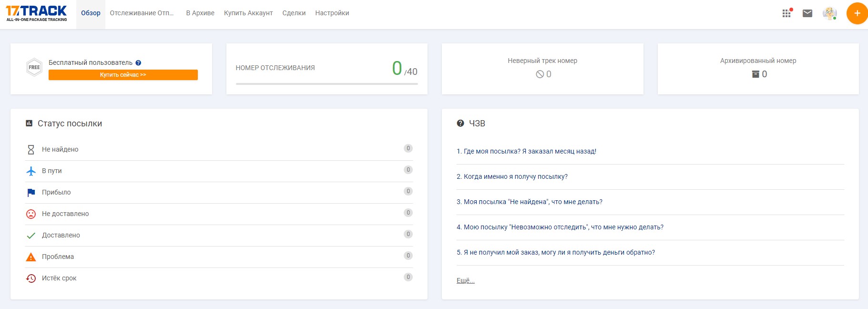Click the 17TRACK logo
This screenshot has height=309, width=868.
click(x=36, y=13)
